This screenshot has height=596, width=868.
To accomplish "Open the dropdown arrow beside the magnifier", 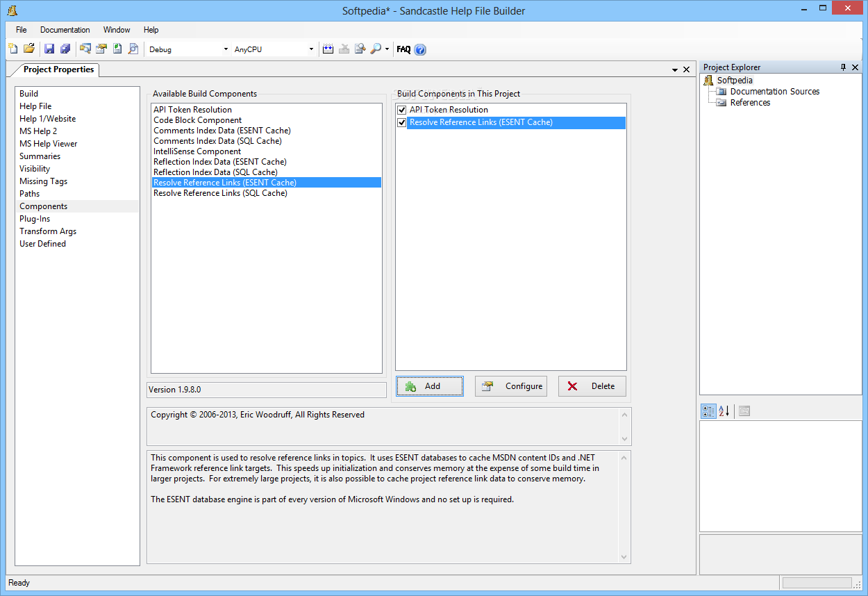I will coord(387,49).
